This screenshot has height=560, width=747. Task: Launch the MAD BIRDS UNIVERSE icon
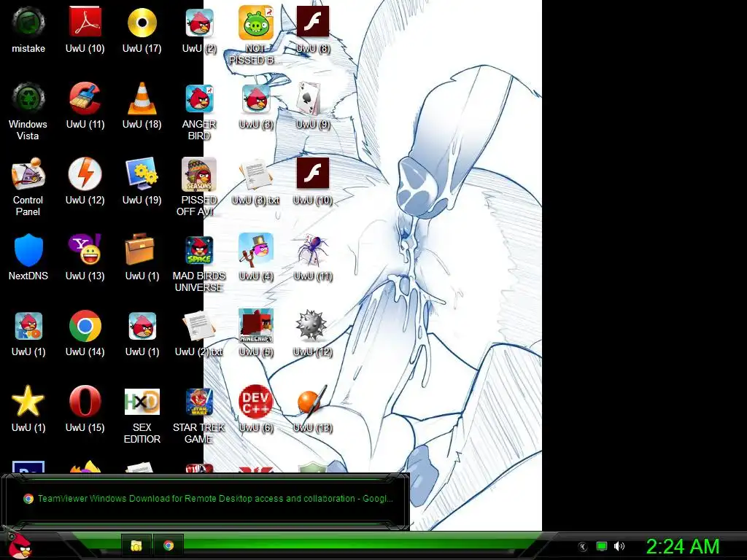(x=199, y=262)
